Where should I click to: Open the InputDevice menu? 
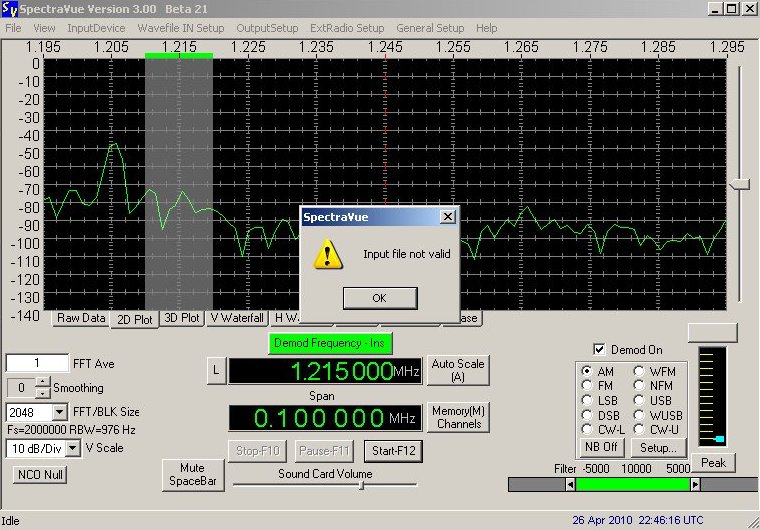click(x=96, y=28)
